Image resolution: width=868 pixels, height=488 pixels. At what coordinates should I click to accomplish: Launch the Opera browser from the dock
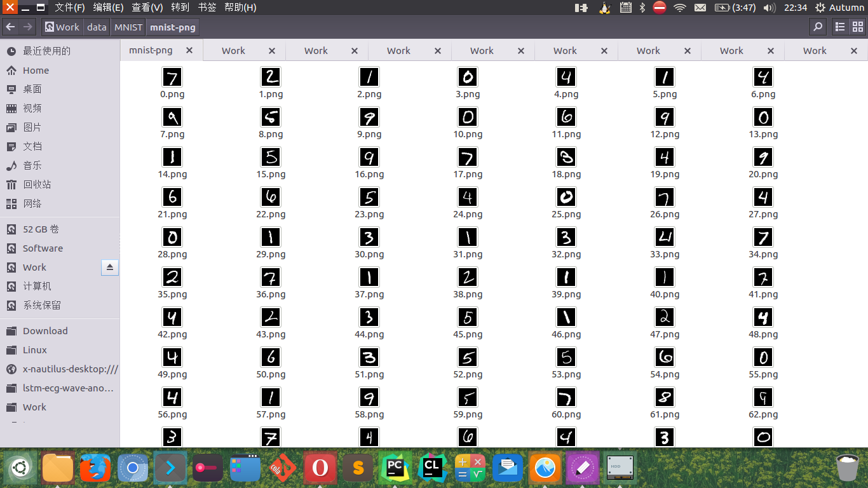click(320, 469)
